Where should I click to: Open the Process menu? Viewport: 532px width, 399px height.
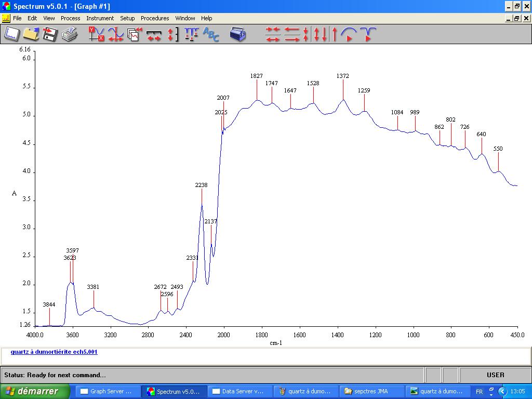point(70,18)
